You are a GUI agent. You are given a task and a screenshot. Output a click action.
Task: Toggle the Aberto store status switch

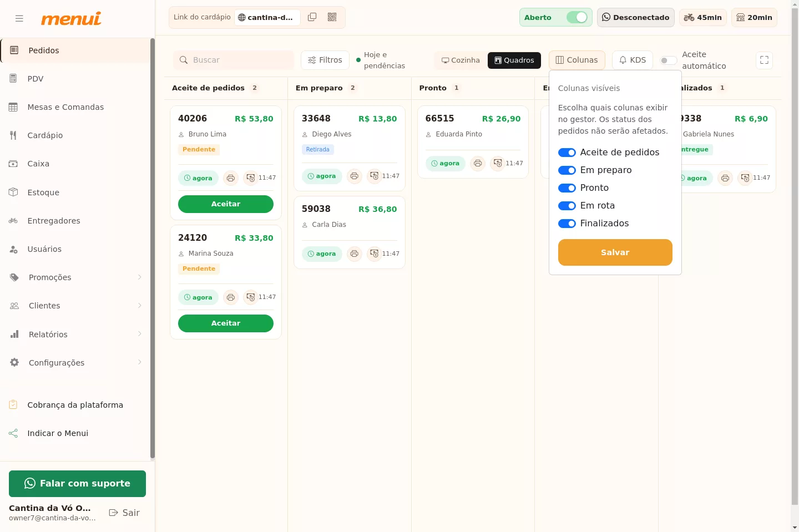577,17
